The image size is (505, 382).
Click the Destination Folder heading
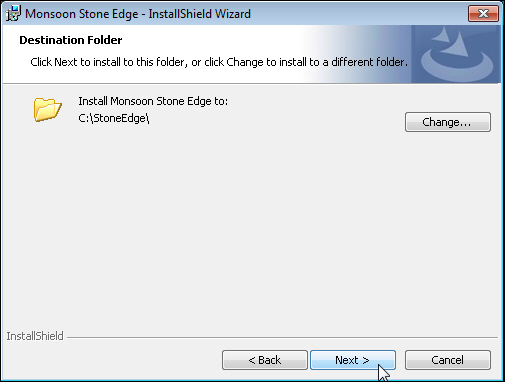(x=71, y=40)
